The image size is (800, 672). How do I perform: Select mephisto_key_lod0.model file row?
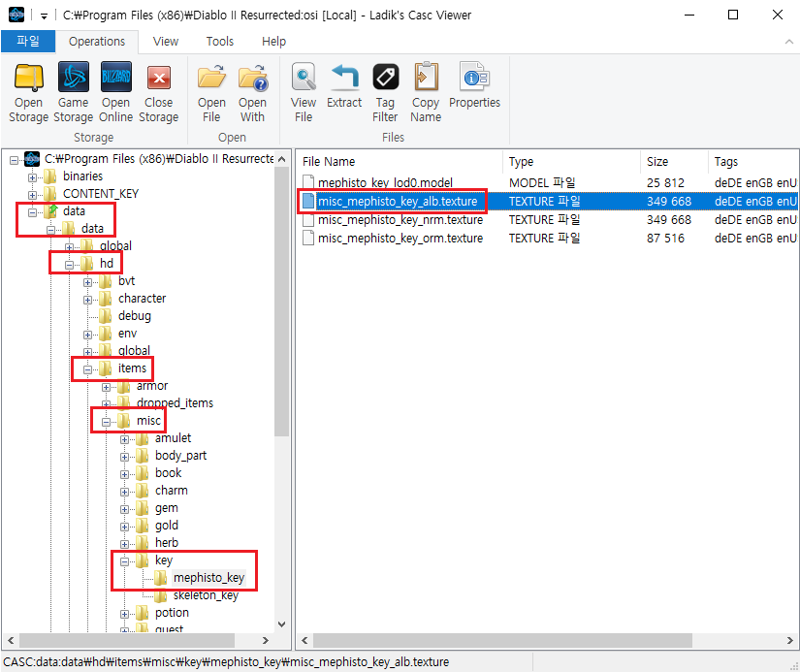(548, 182)
